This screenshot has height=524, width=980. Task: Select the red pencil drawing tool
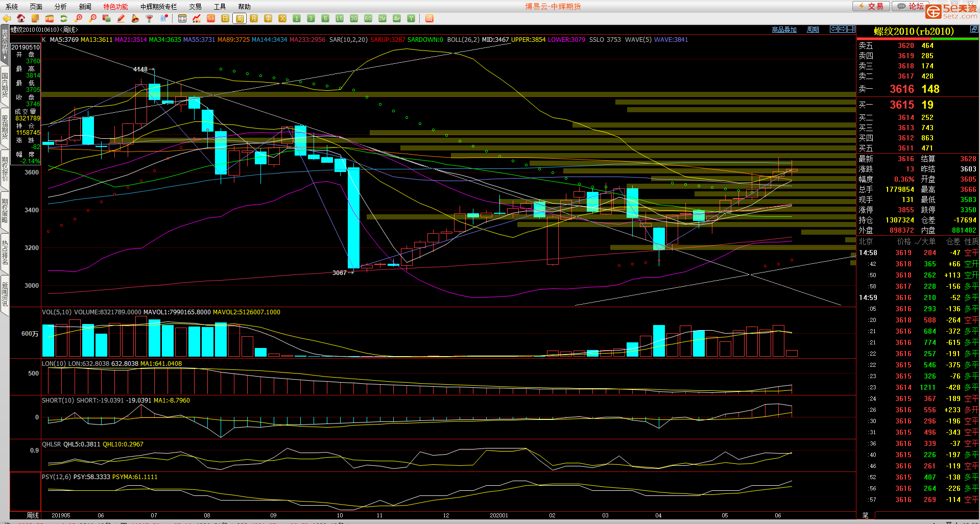(121, 18)
